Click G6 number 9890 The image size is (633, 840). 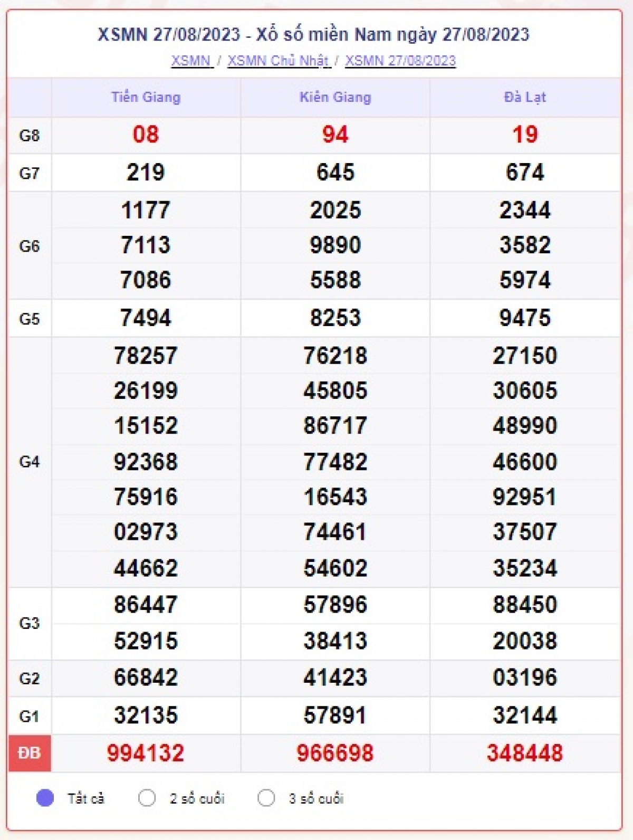(335, 245)
